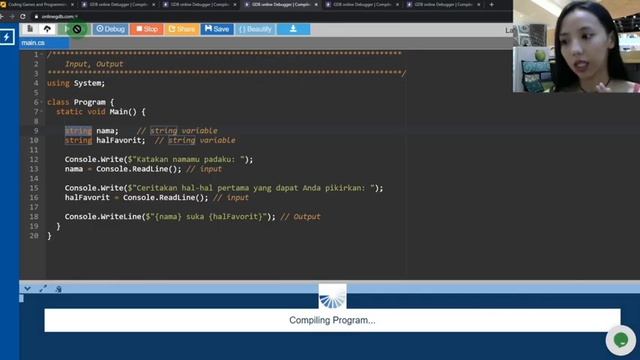Click the console settings icon beside expand

coord(58,289)
